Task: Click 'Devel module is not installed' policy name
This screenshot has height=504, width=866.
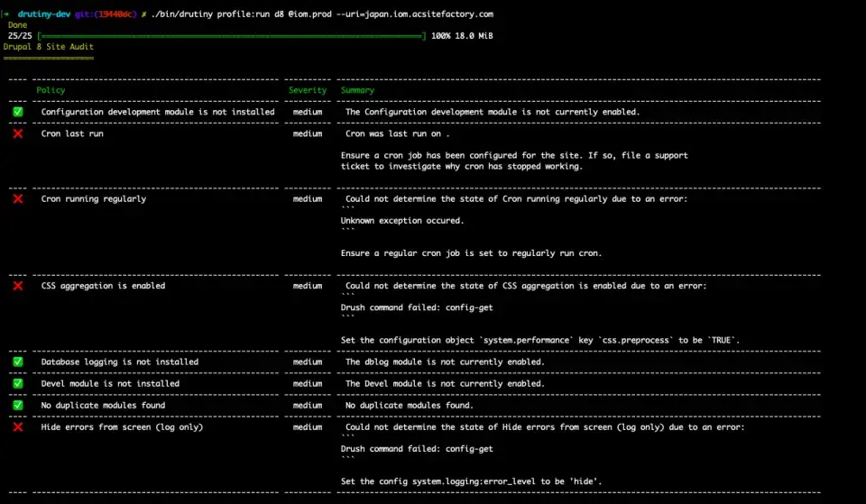Action: [x=110, y=384]
